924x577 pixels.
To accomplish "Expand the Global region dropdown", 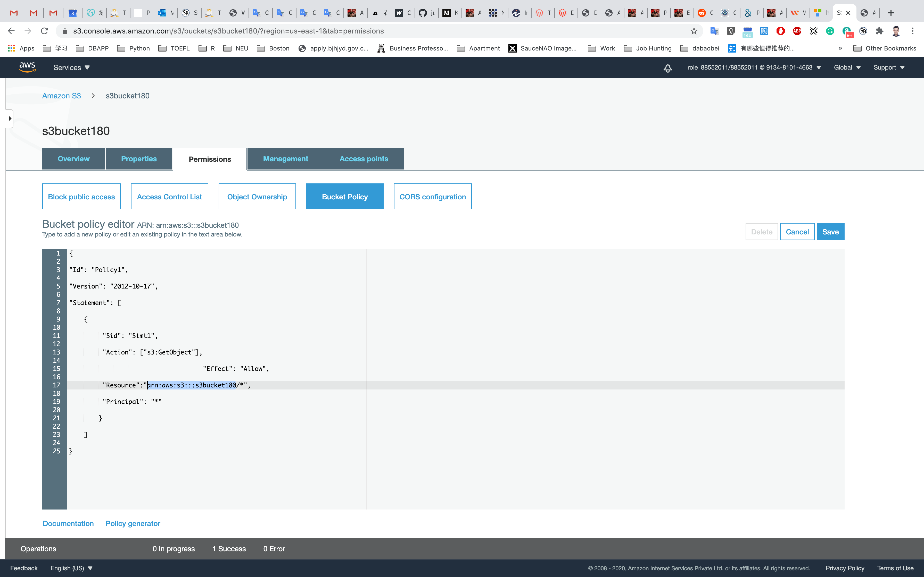I will [847, 67].
